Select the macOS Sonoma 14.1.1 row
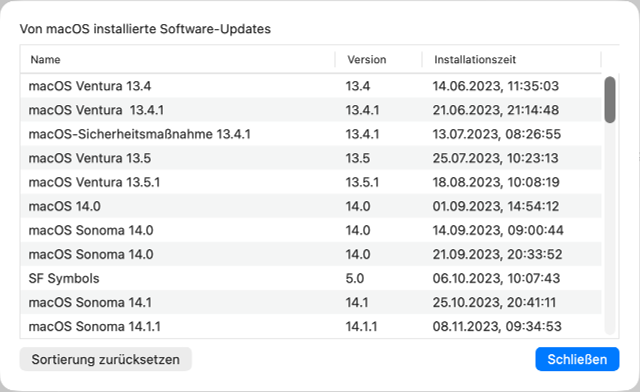The height and width of the screenshot is (392, 640). [x=311, y=326]
